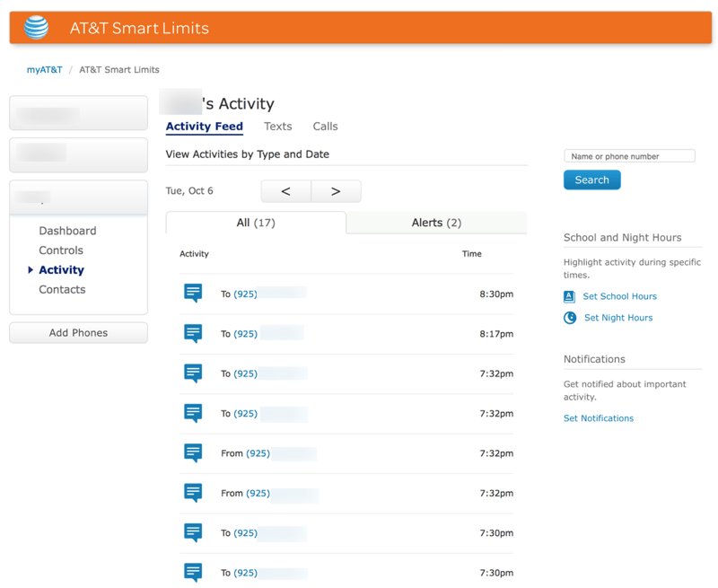Open Dashboard in the sidebar
Viewport: 718px width, 588px height.
click(67, 231)
